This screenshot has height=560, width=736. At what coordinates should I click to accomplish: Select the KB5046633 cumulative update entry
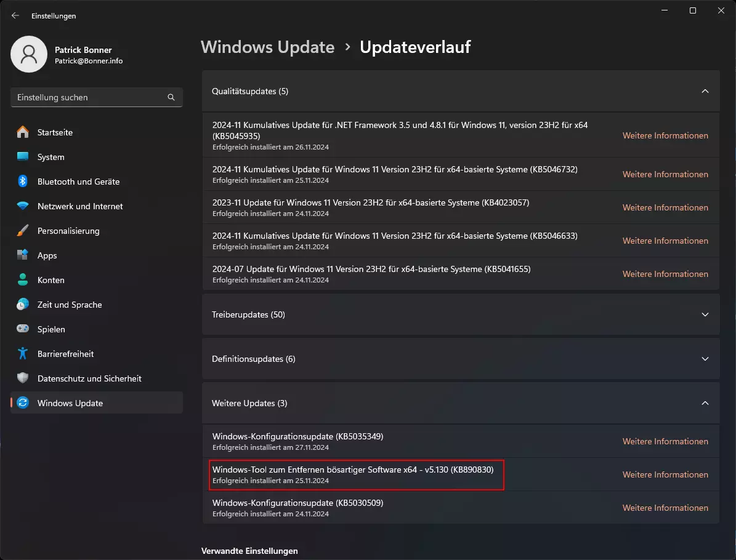[461, 241]
